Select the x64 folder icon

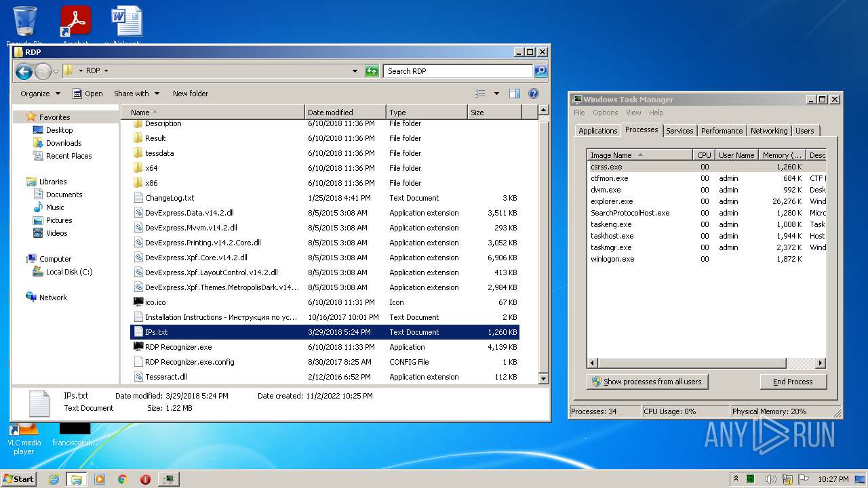138,168
